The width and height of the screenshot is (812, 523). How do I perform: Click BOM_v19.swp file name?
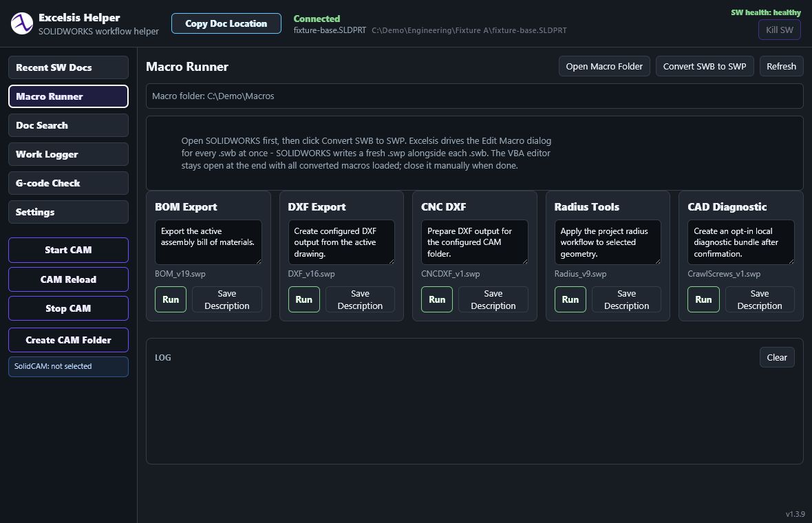click(180, 274)
